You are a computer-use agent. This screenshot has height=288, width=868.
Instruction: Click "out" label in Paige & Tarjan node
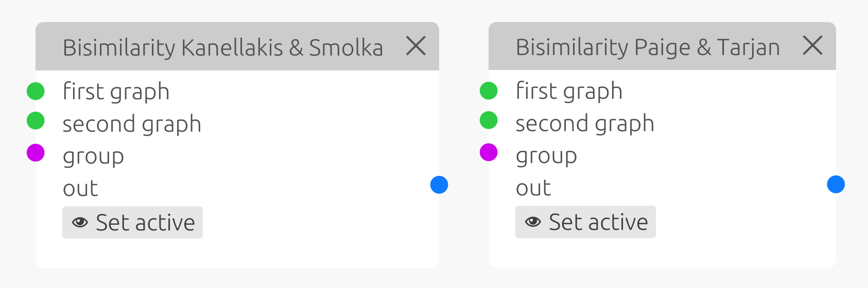coord(533,188)
